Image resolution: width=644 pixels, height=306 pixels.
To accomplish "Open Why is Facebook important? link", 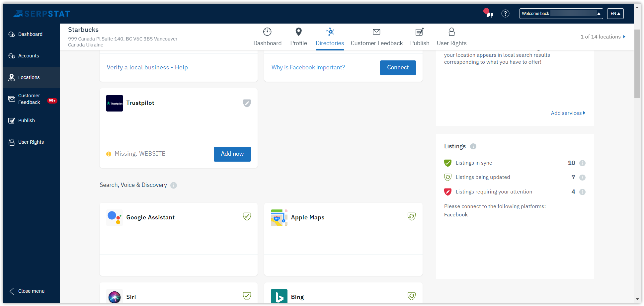I will tap(308, 67).
